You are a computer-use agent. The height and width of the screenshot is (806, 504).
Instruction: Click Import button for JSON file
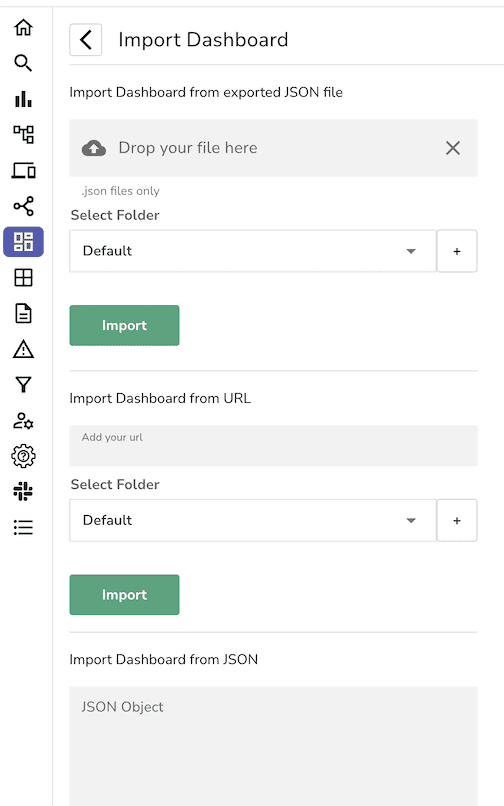(x=124, y=325)
